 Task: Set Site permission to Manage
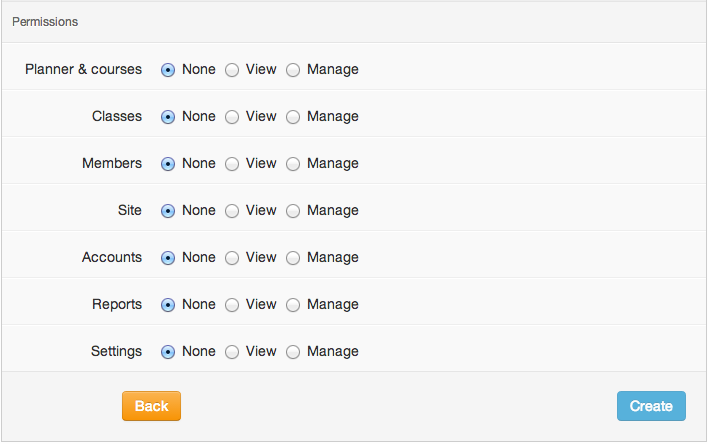pos(293,211)
